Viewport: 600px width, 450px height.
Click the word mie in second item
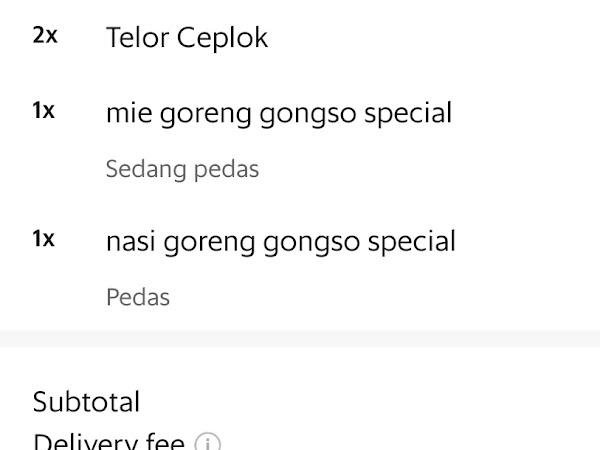pyautogui.click(x=129, y=113)
